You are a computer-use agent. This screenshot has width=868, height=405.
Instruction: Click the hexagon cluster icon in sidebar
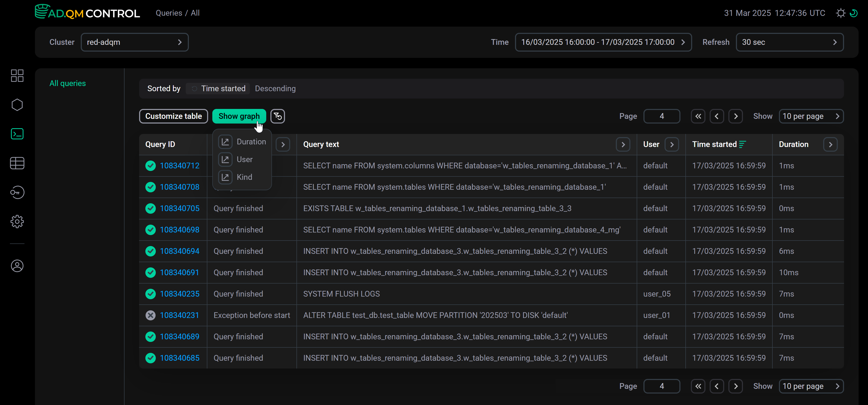coord(17,105)
